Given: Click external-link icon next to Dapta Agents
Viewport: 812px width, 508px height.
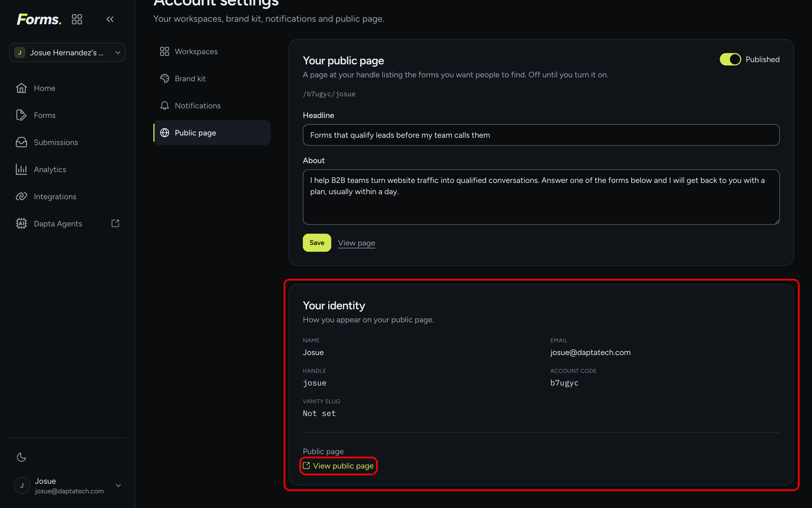Looking at the screenshot, I should 115,224.
